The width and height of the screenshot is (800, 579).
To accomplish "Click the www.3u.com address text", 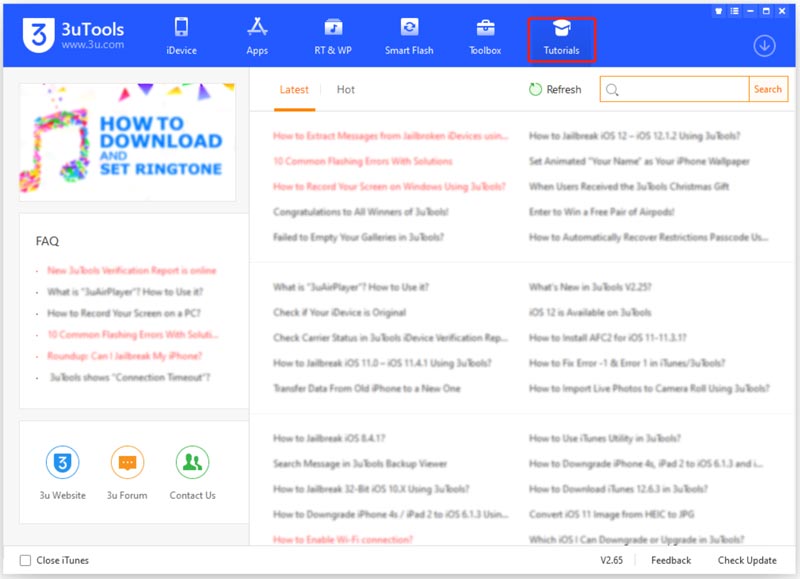I will (x=93, y=44).
